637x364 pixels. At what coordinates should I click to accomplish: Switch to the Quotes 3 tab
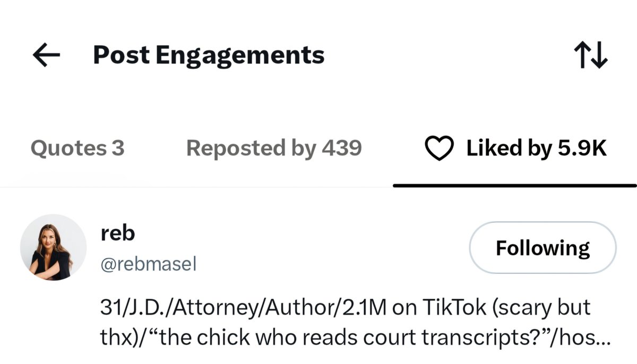coord(78,148)
